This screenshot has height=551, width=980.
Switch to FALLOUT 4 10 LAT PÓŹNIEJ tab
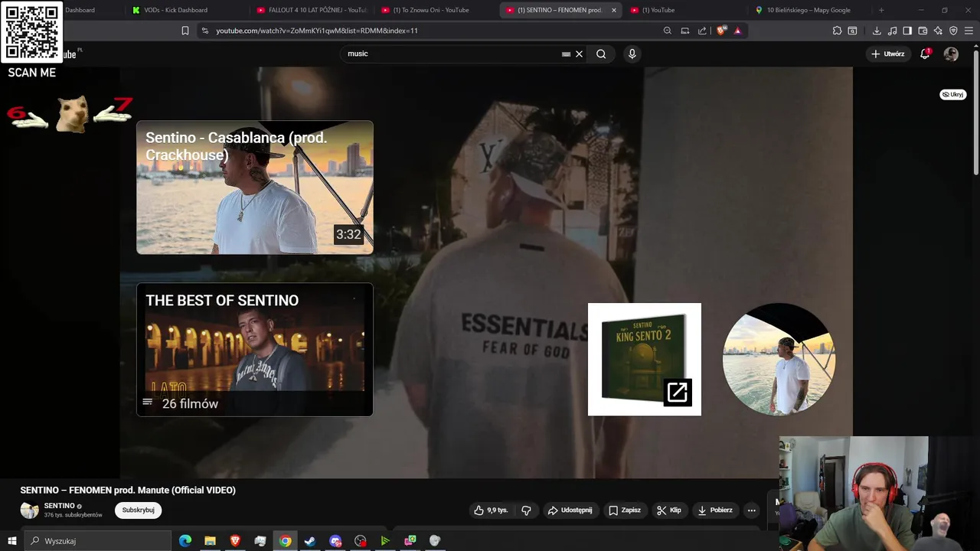312,10
